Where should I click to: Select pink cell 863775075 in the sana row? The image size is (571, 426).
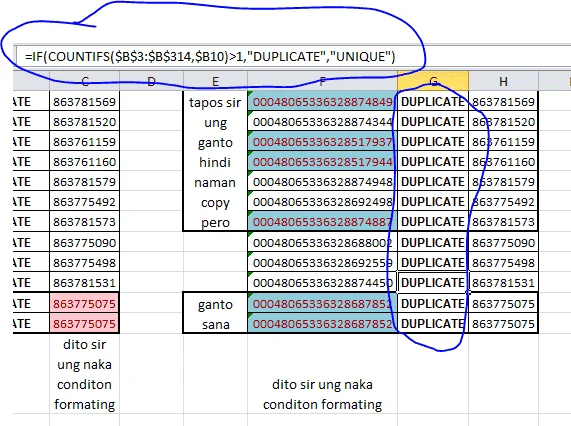click(84, 323)
